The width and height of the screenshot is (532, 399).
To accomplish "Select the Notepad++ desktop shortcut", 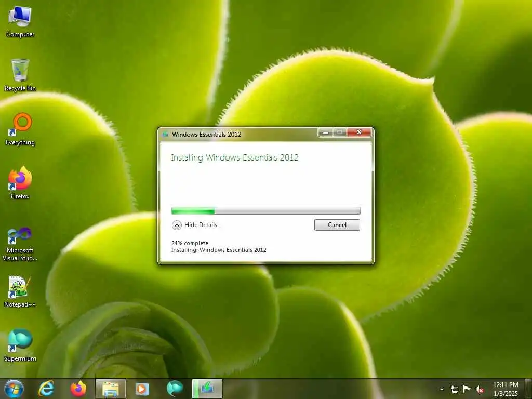I will tap(20, 291).
